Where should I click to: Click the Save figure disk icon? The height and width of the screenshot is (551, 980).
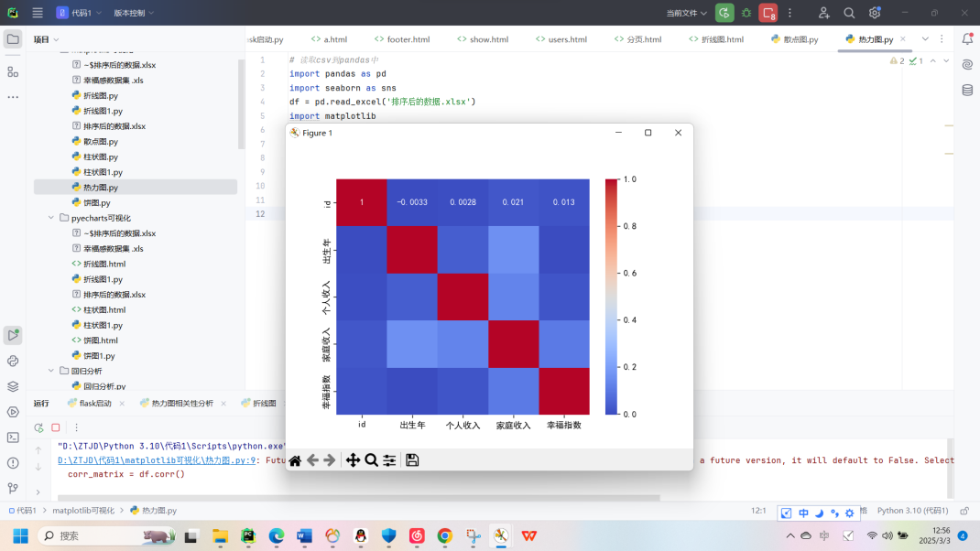coord(412,460)
